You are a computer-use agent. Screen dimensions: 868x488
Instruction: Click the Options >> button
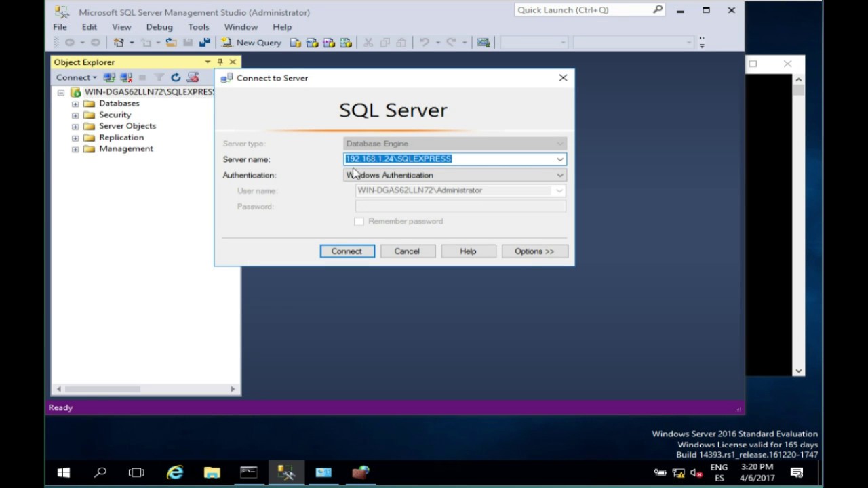(534, 251)
